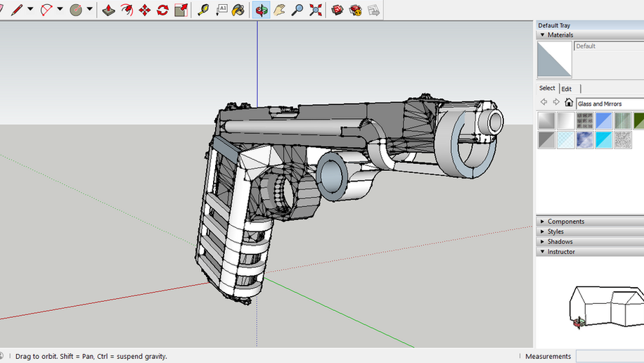Pick the cyan blue glass material swatch

pos(604,140)
